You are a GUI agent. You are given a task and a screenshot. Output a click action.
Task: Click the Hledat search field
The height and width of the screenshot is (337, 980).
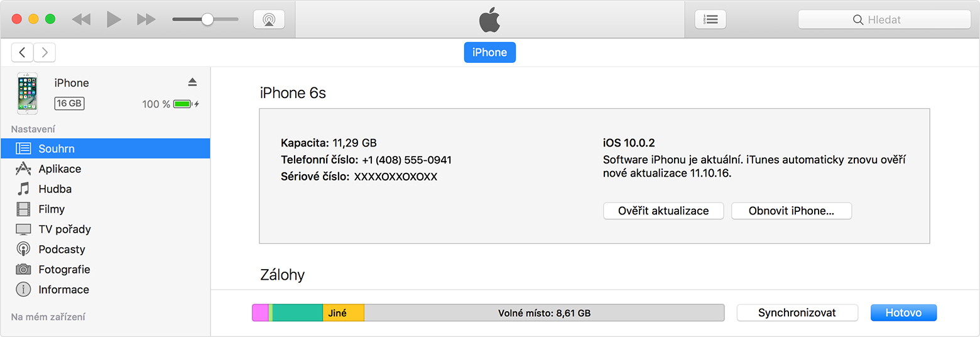(x=885, y=19)
